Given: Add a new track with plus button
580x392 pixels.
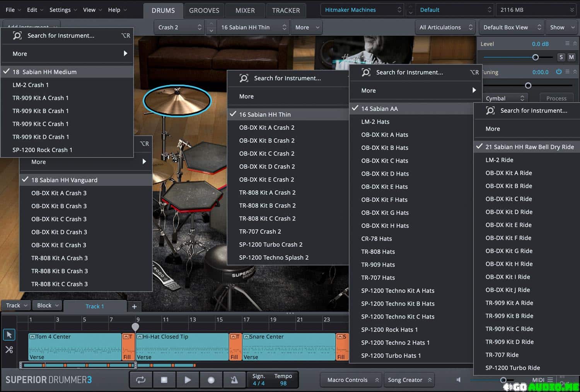Looking at the screenshot, I should point(134,307).
